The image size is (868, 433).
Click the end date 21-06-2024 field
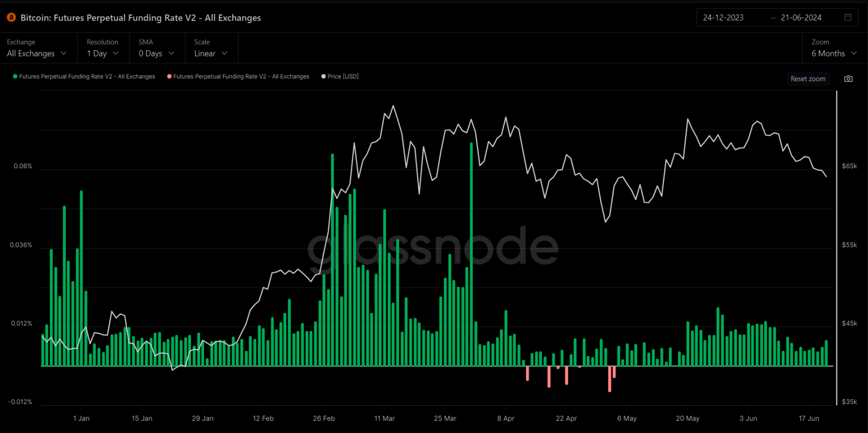(801, 18)
